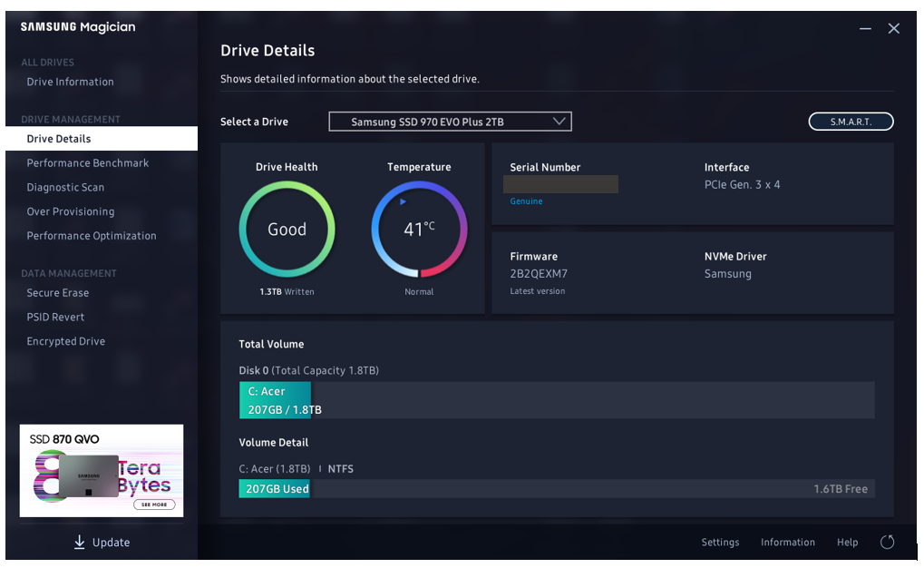Click the Update download arrow icon
Viewport: 924px width, 568px height.
tap(80, 542)
